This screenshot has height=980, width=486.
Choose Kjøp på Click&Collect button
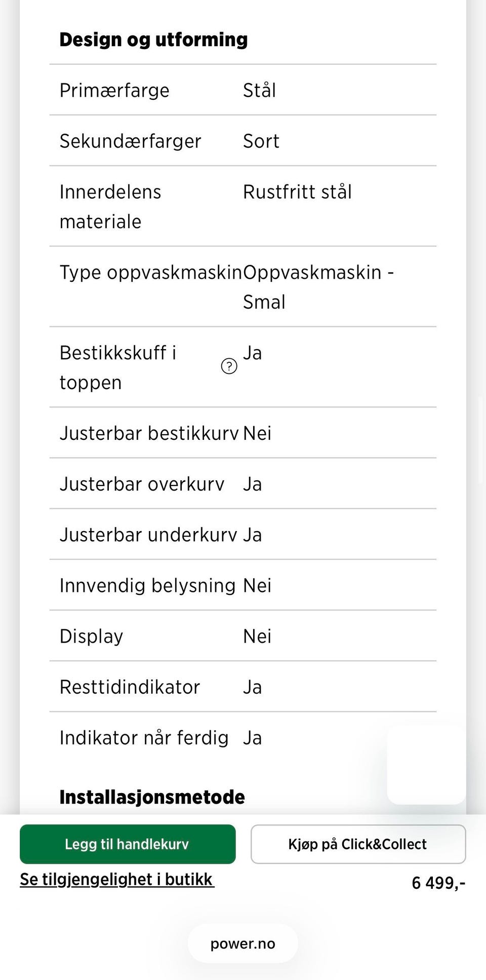coord(358,844)
